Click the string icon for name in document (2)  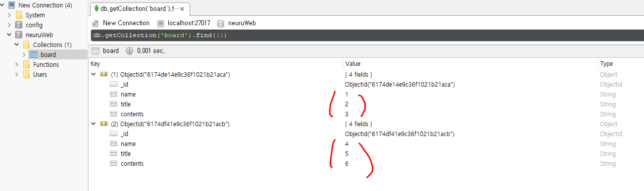click(113, 144)
